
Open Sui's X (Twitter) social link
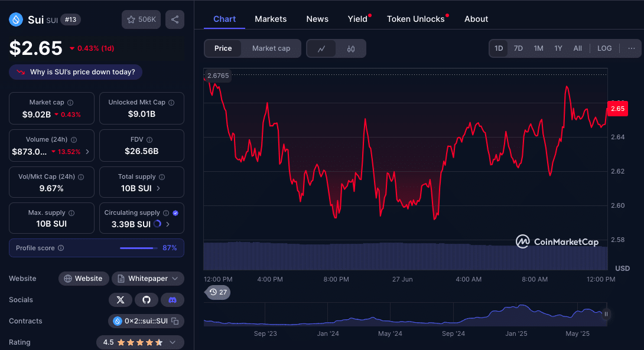121,300
